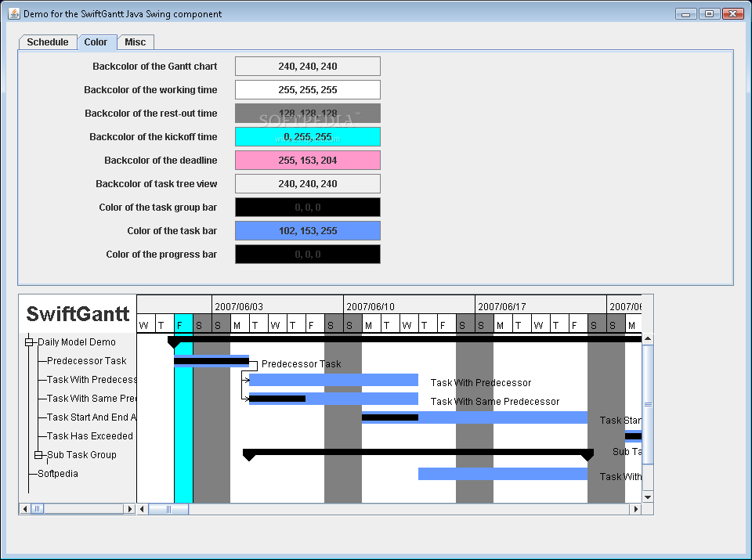Image resolution: width=752 pixels, height=560 pixels.
Task: Change the rest-out time backcolor swatch
Action: 307,113
